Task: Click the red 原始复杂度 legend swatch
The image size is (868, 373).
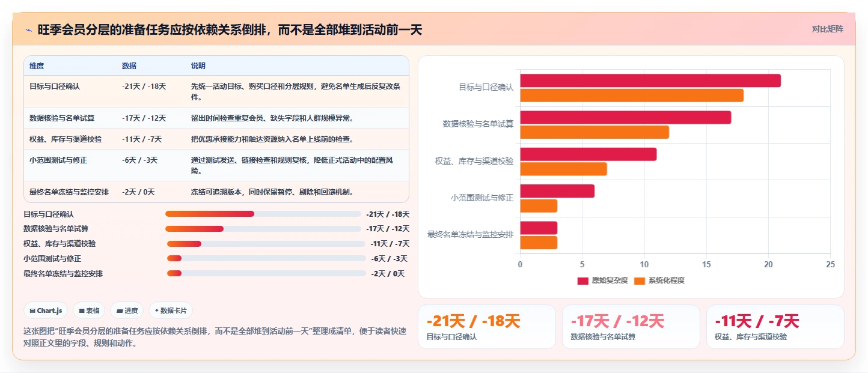Action: [582, 281]
